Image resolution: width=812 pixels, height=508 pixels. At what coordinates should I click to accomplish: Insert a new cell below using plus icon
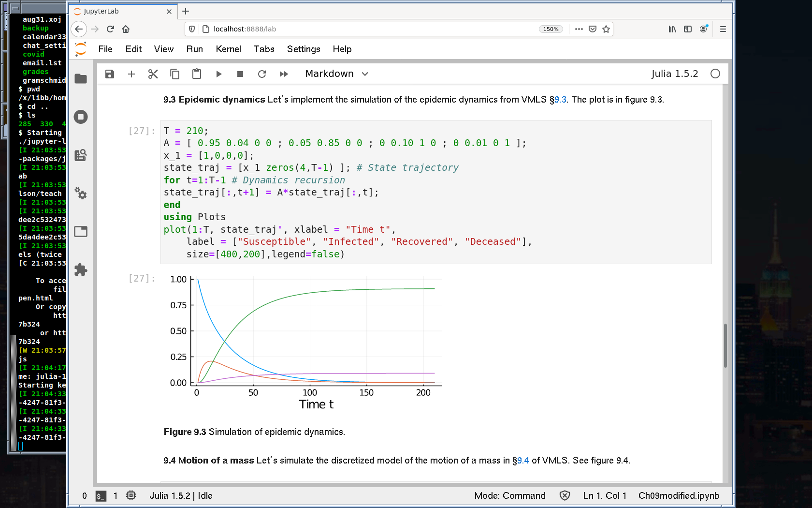pos(131,74)
